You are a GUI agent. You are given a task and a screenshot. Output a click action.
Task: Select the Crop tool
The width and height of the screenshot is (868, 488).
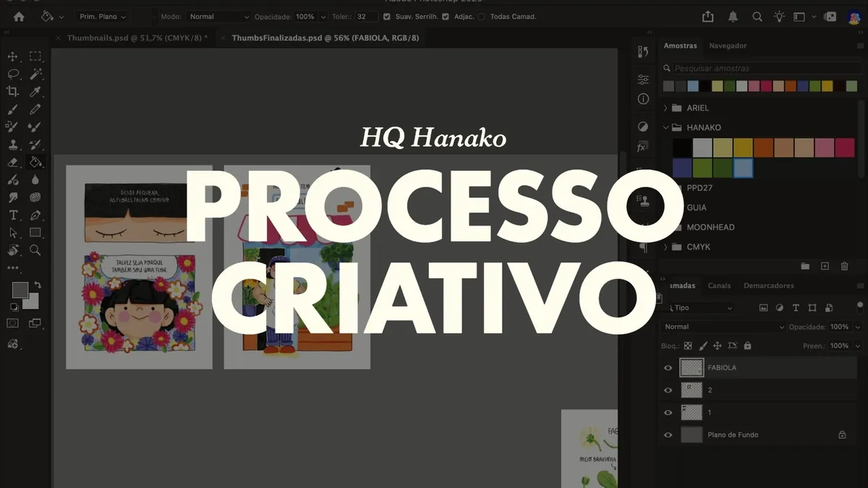(x=12, y=91)
